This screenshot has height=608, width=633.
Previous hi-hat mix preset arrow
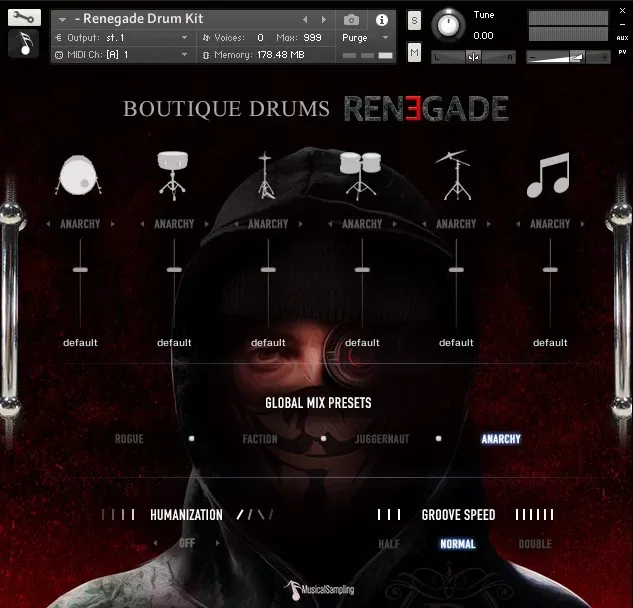236,224
